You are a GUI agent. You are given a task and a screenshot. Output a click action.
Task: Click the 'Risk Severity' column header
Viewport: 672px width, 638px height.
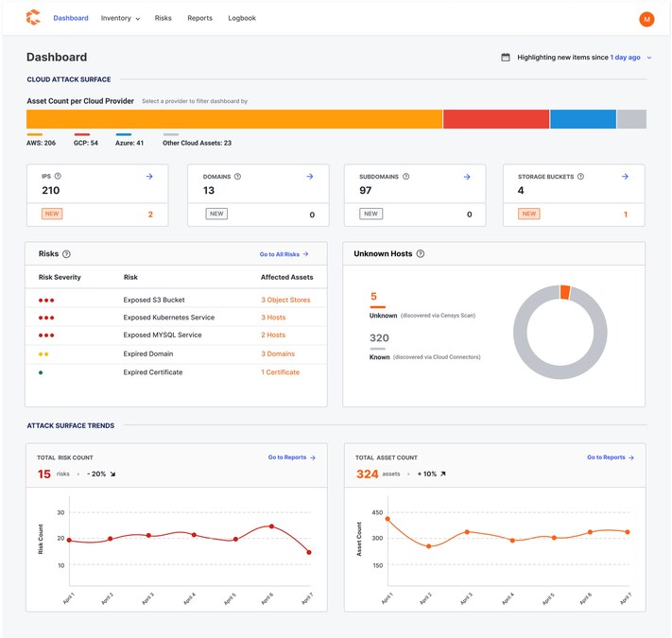point(60,277)
